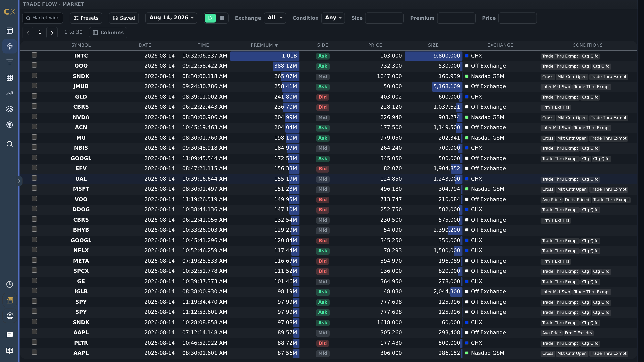Click the Market-wide search field
Viewport: 644px width, 362px height.
43,18
